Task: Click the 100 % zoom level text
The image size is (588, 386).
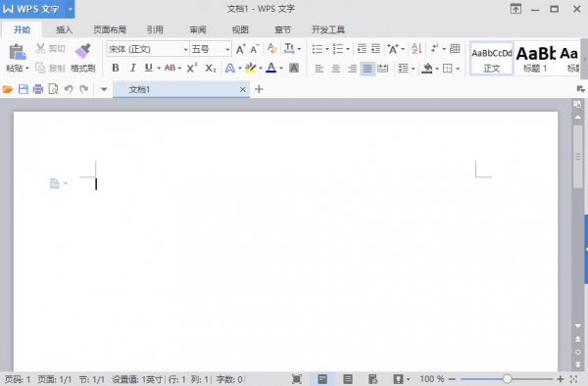Action: [x=432, y=379]
